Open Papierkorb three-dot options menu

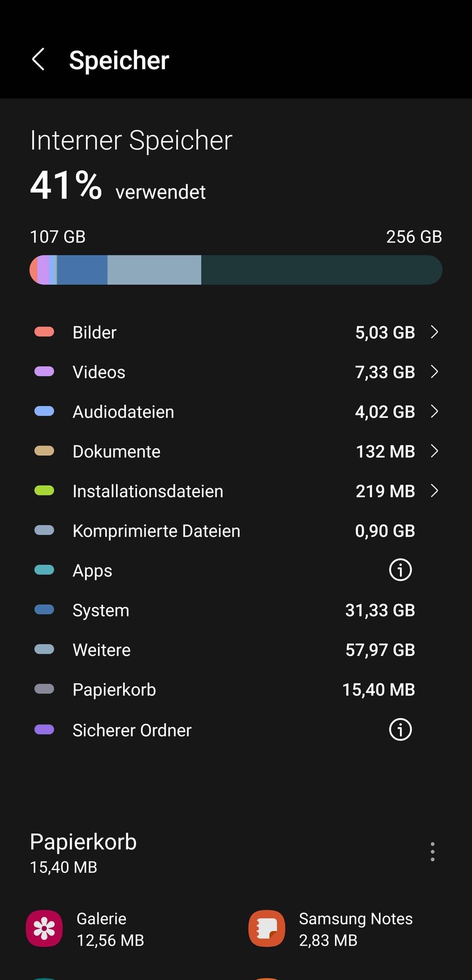[x=432, y=852]
